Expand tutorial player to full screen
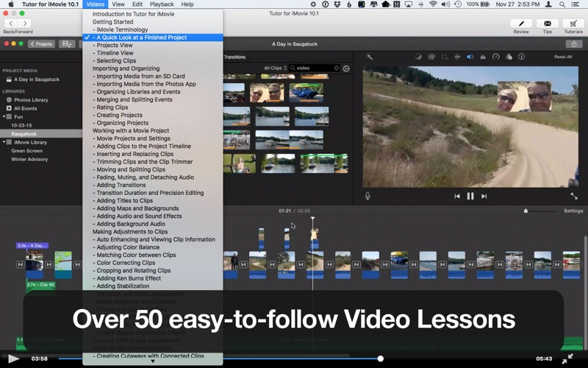The image size is (588, 368). coord(567,358)
